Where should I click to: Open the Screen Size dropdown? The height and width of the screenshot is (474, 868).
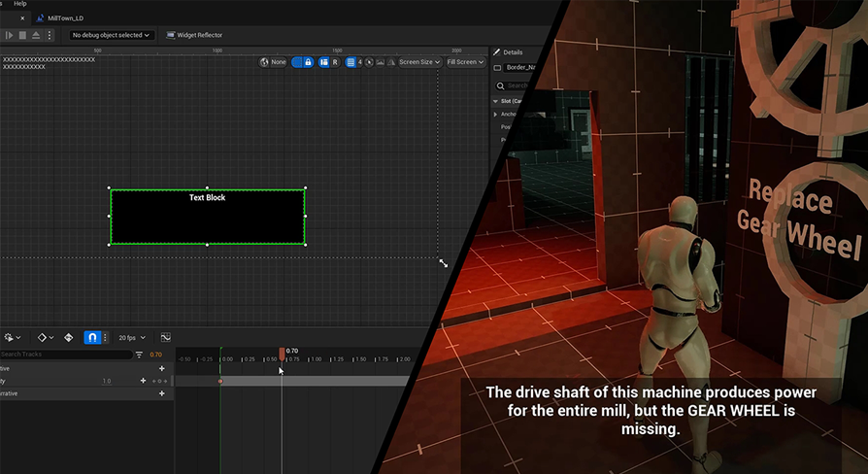[419, 62]
